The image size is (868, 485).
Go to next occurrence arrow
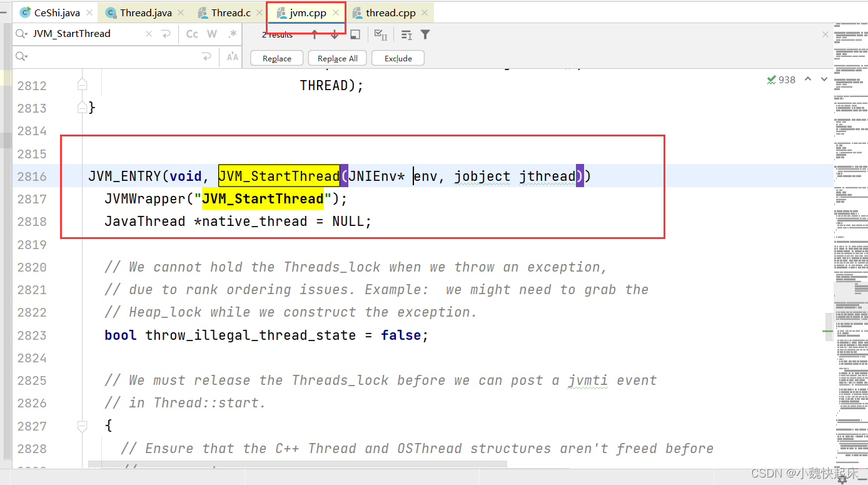(x=335, y=34)
